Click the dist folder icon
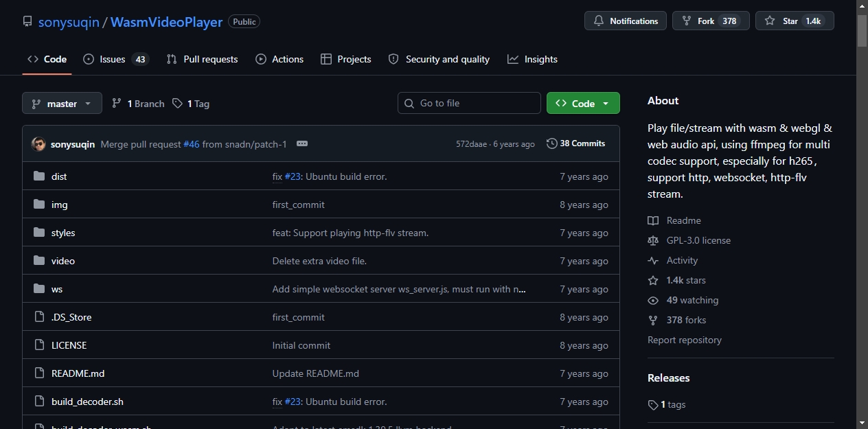This screenshot has width=868, height=429. tap(39, 176)
